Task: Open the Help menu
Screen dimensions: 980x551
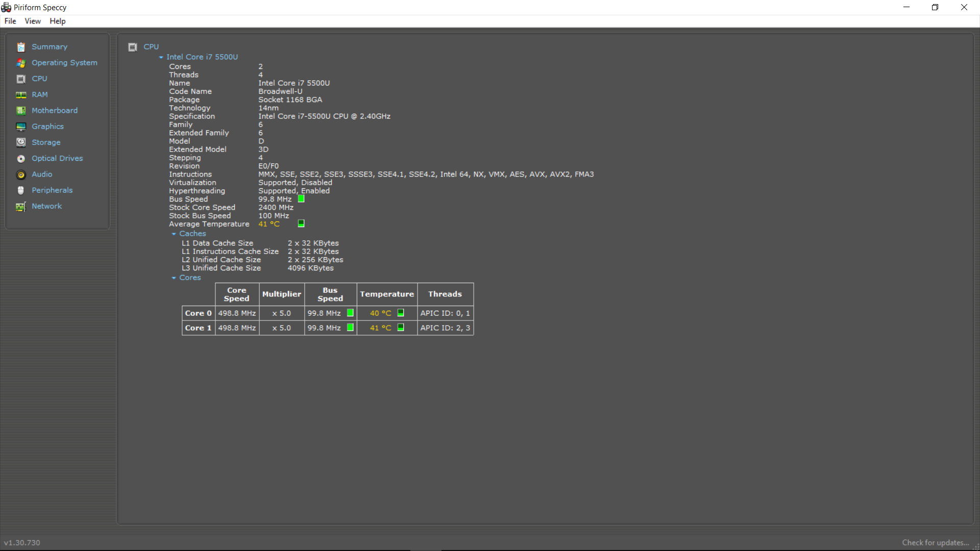Action: [x=58, y=21]
